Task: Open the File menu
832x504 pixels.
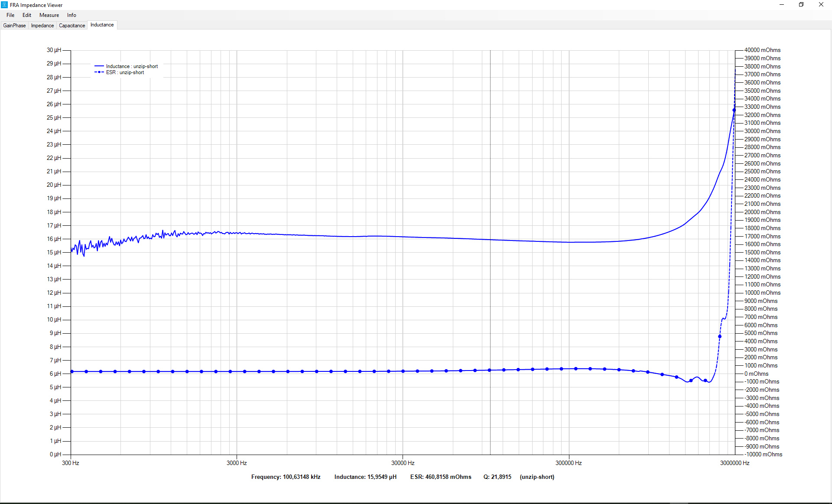Action: [x=10, y=15]
